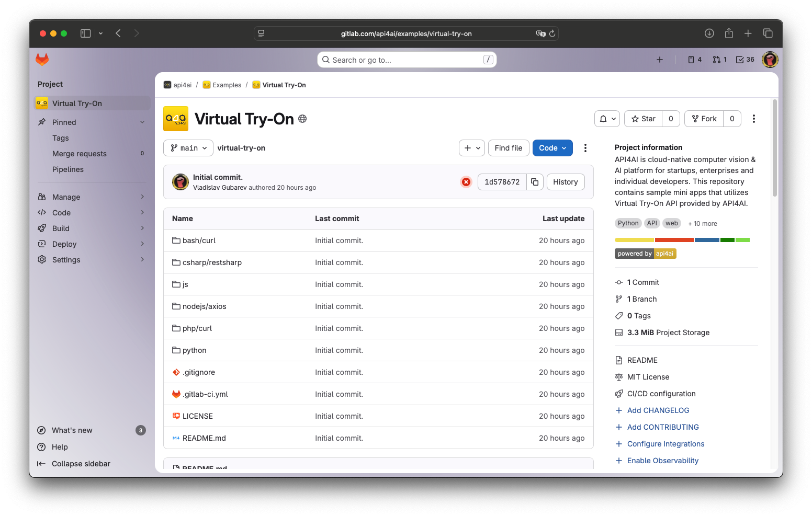Select Virtual Try-On in the sidebar
This screenshot has width=812, height=516.
coord(93,104)
